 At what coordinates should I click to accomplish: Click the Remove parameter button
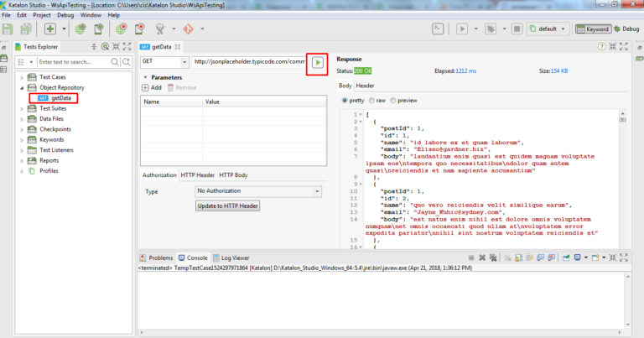[x=182, y=87]
